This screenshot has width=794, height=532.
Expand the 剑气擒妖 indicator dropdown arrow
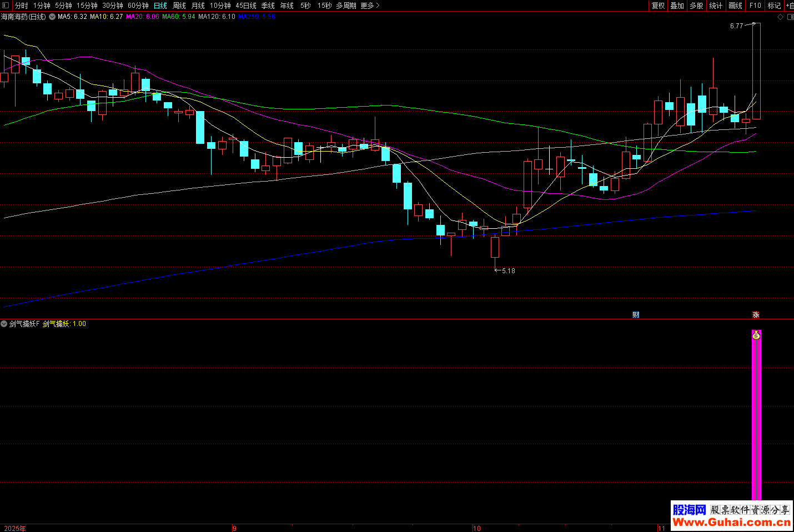4,324
